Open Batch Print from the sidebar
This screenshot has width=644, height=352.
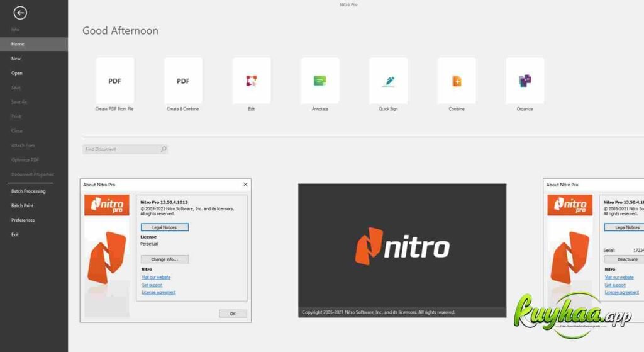(x=23, y=206)
